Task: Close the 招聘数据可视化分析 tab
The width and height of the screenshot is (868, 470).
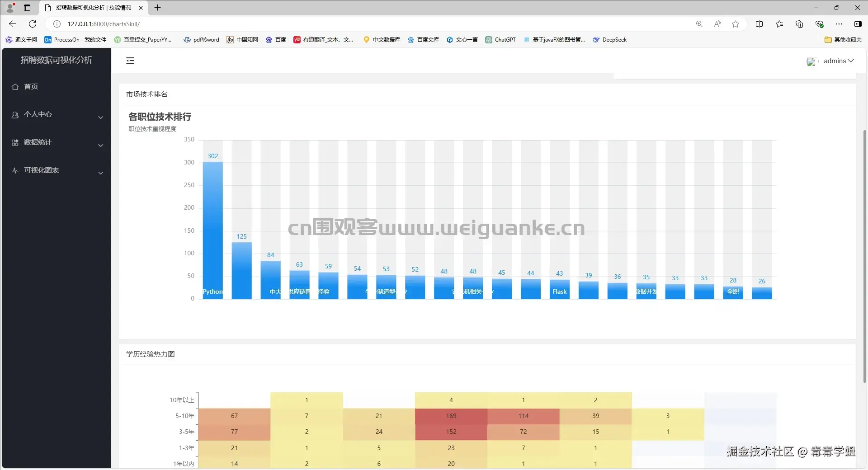Action: coord(141,8)
